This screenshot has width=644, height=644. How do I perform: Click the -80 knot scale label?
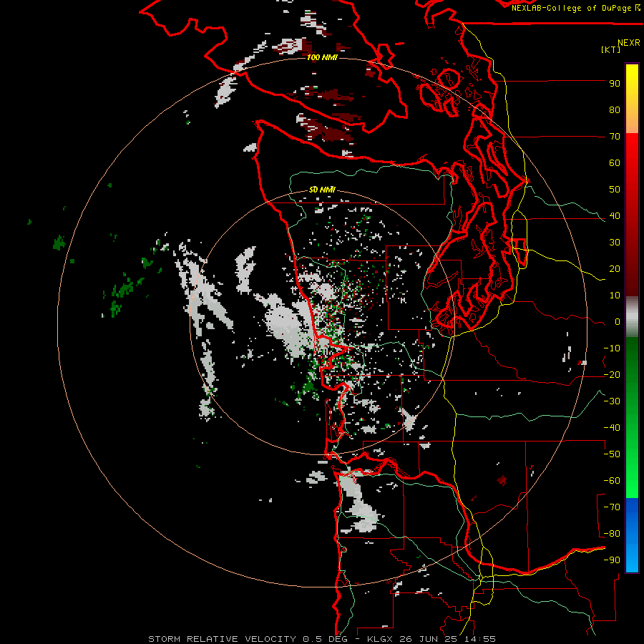coord(612,534)
